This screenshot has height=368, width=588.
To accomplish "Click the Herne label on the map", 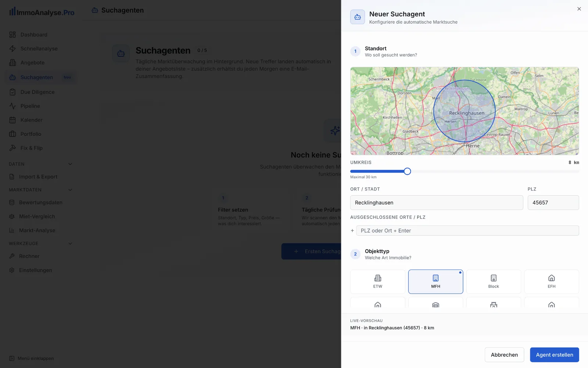I will pyautogui.click(x=473, y=146).
